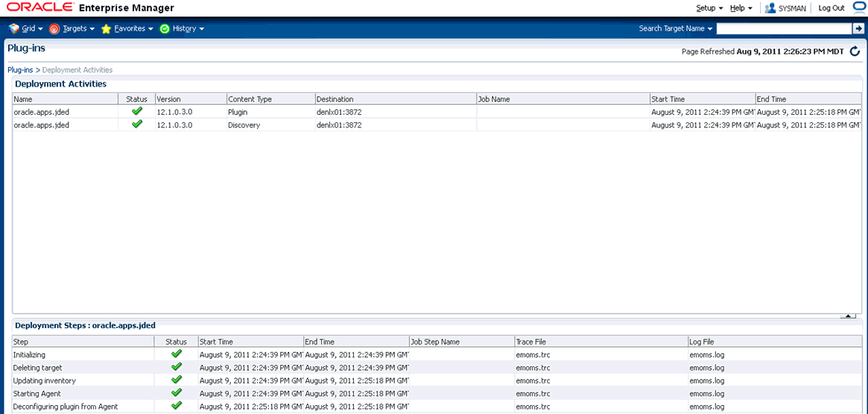Open the Setup dropdown menu
The image size is (868, 414).
pyautogui.click(x=709, y=8)
